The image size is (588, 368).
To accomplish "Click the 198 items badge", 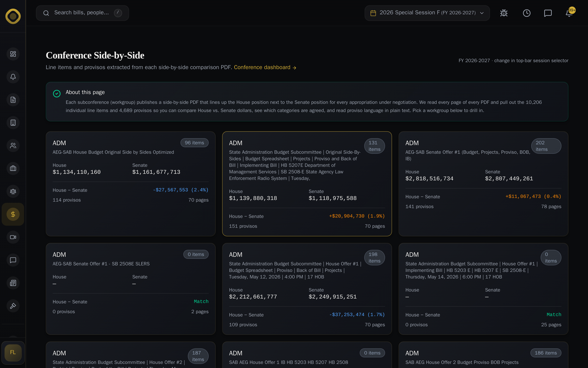I will coord(374,258).
